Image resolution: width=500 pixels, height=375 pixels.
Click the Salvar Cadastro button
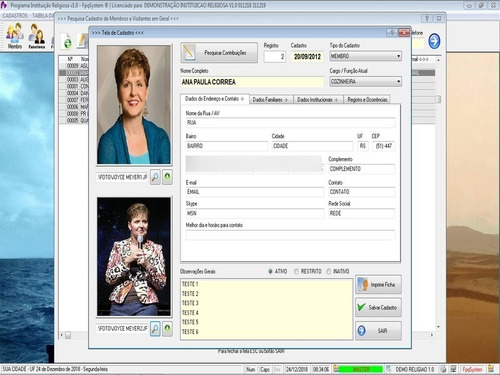(378, 307)
